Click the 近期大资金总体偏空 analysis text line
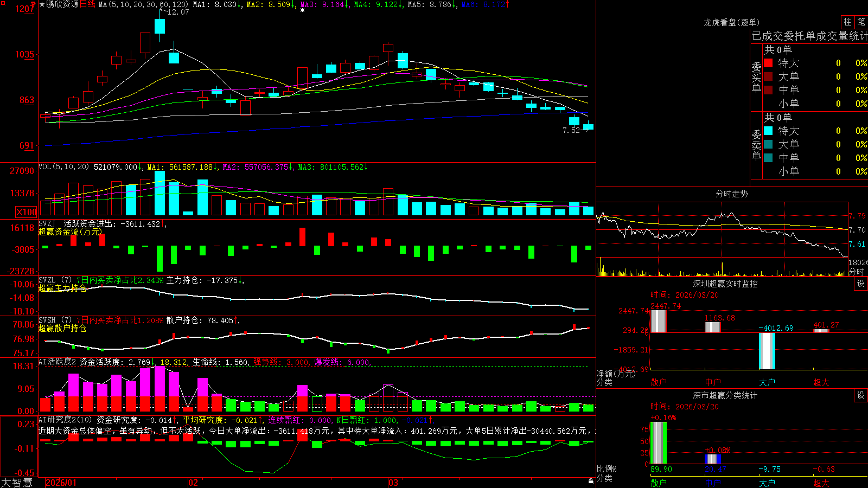The image size is (868, 488). 317,431
